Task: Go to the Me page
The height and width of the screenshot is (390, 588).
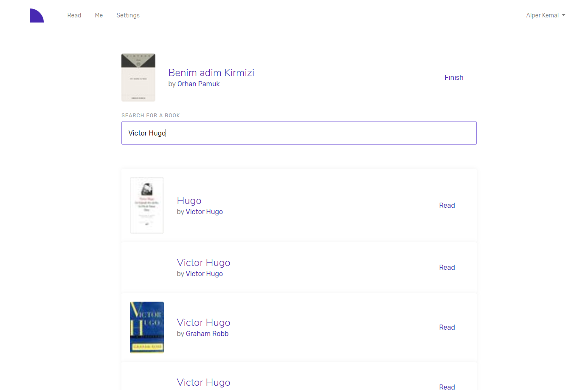Action: pyautogui.click(x=98, y=15)
